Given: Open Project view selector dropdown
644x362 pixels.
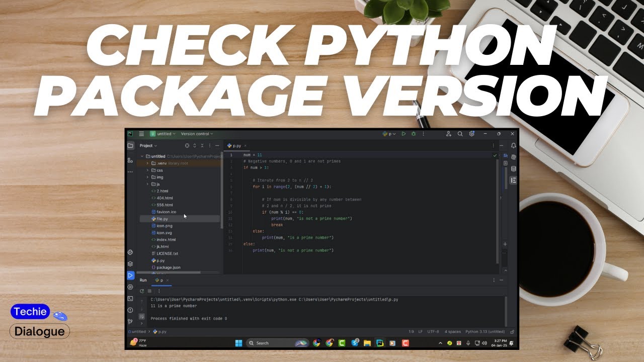Looking at the screenshot, I should [148, 146].
